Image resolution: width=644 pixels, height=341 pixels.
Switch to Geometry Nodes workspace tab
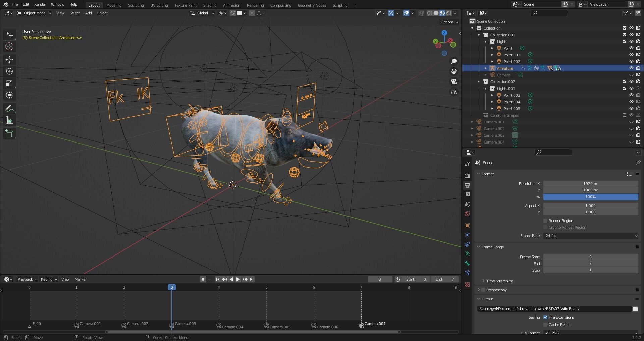(312, 5)
